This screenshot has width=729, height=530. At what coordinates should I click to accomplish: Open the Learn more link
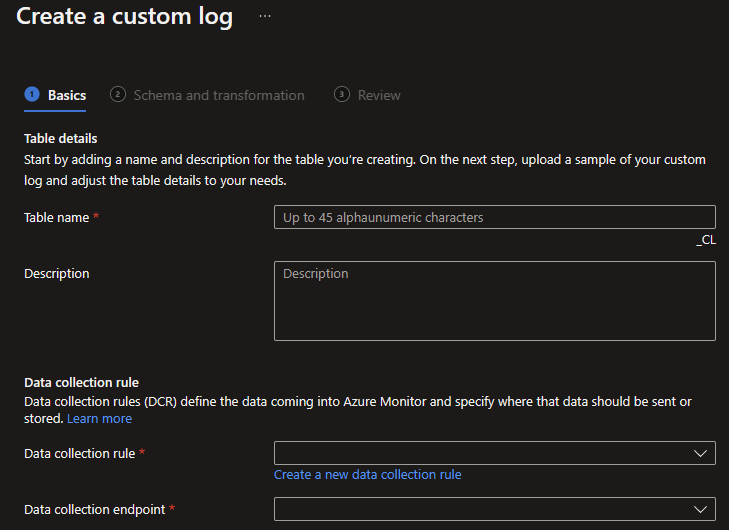(99, 419)
